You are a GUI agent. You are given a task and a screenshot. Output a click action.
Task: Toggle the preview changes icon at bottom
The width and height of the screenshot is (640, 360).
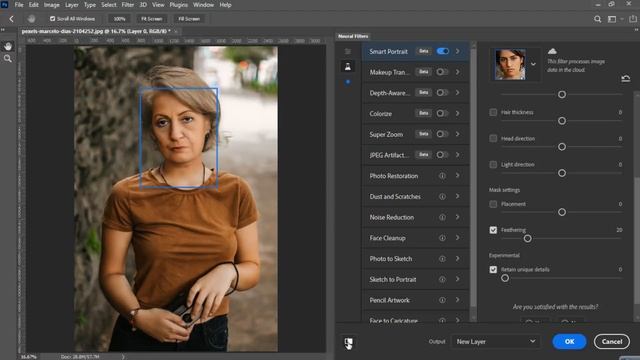pyautogui.click(x=348, y=343)
